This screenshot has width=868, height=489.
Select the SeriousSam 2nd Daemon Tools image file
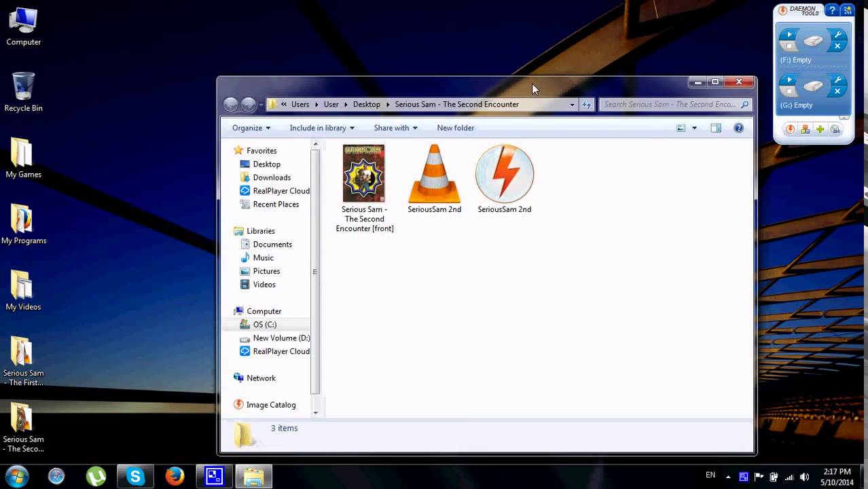point(504,179)
